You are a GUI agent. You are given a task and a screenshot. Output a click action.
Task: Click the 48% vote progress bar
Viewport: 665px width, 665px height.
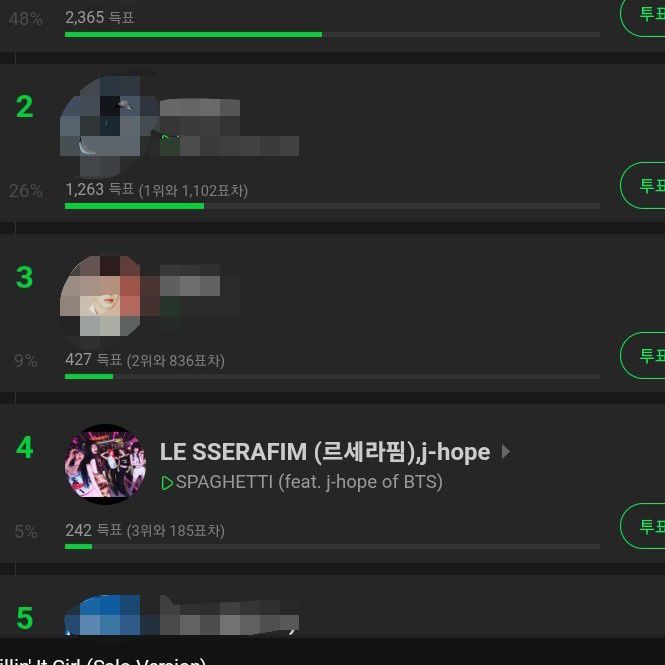[332, 34]
